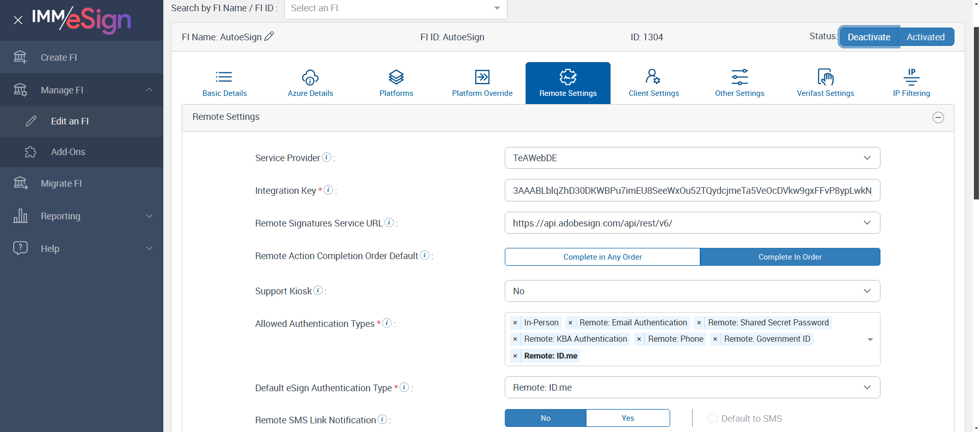Viewport: 980px width, 432px height.
Task: Show info for Allowed Authentication Types
Action: (387, 323)
